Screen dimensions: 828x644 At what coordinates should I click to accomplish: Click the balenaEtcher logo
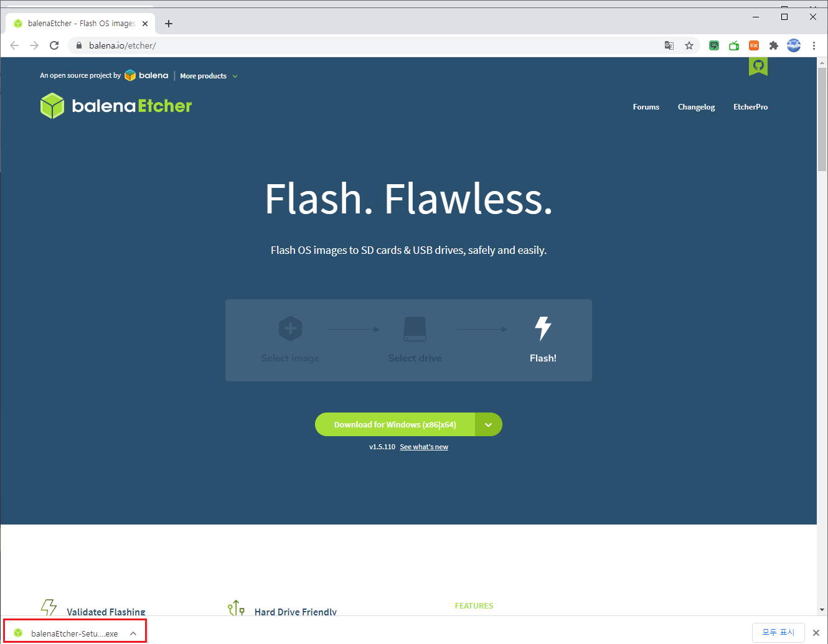coord(116,106)
